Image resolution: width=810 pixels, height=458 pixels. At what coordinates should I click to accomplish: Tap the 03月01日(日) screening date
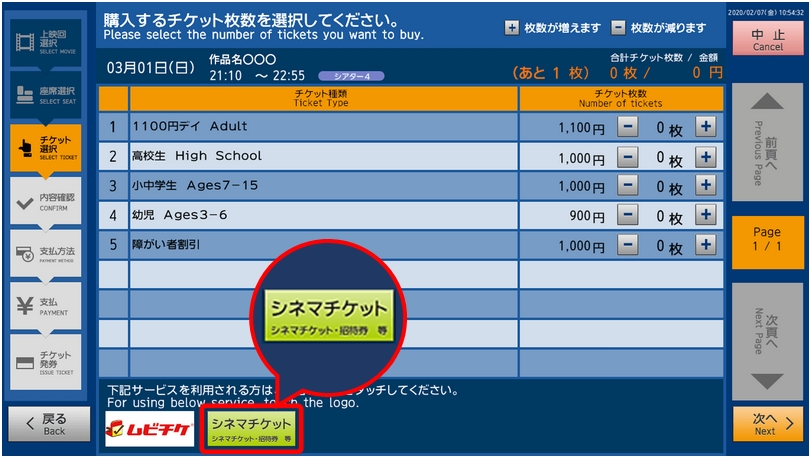coord(150,68)
